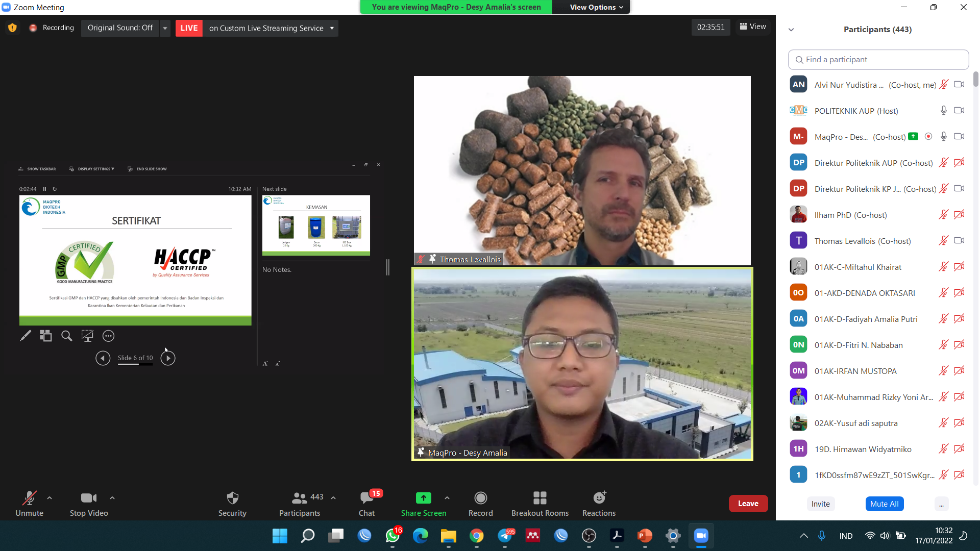This screenshot has height=551, width=980.
Task: Toggle Original Sound: Off button
Action: 120,28
